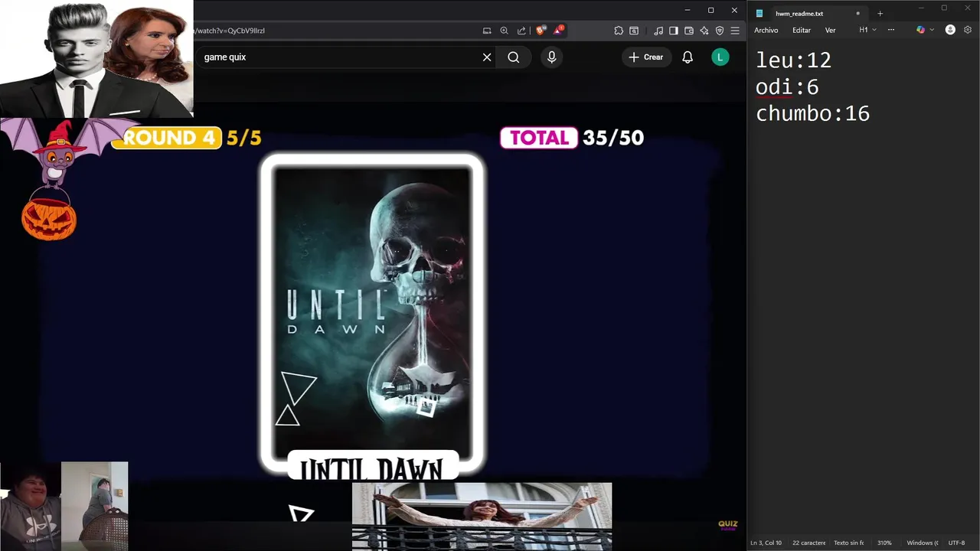Open Brave Shields lion icon
The width and height of the screenshot is (980, 551).
(541, 31)
